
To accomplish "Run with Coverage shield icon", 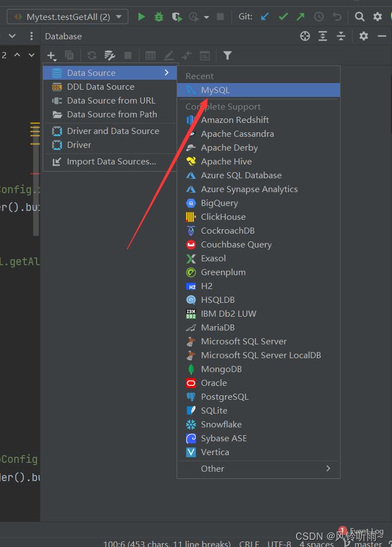I will coord(177,17).
